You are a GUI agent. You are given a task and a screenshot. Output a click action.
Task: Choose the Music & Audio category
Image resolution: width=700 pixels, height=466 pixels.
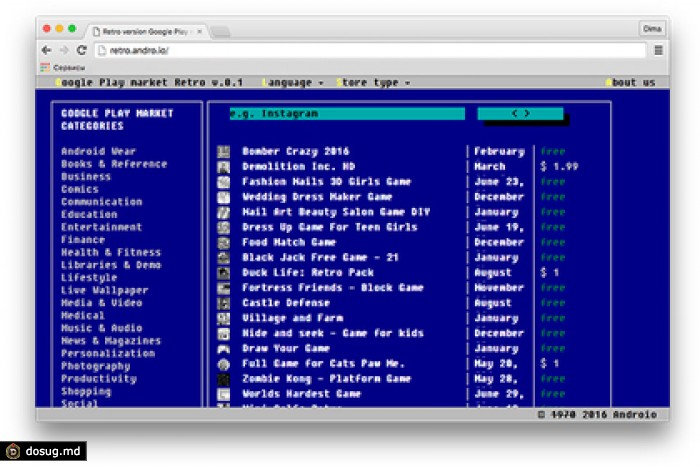101,328
